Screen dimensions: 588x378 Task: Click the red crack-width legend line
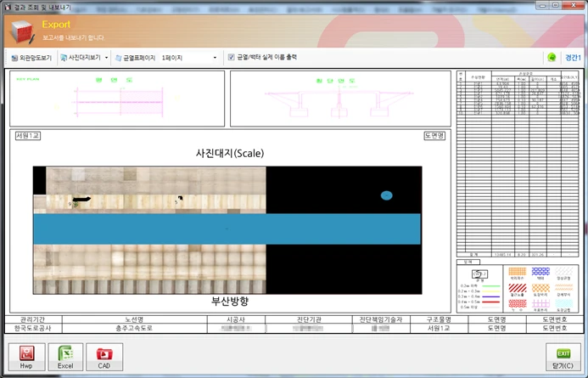pos(490,302)
